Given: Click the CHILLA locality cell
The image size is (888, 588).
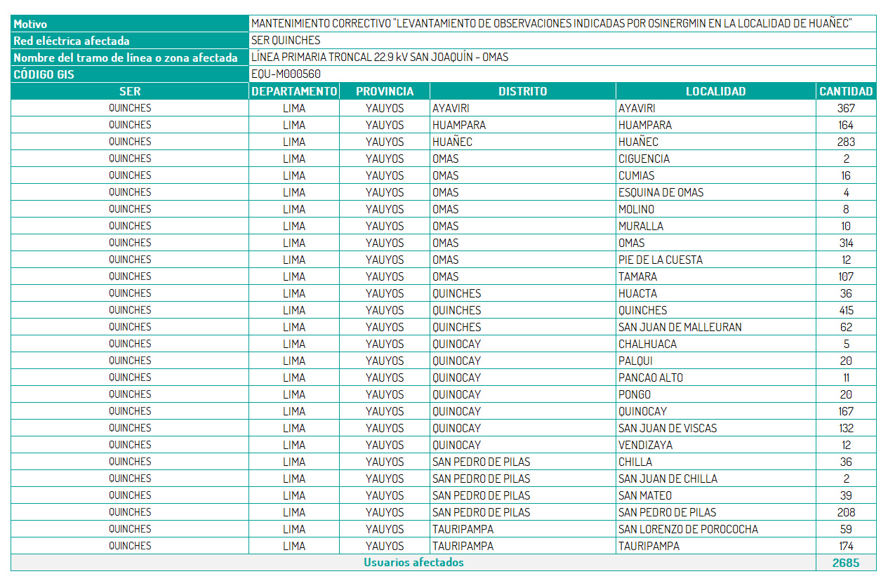Looking at the screenshot, I should 716,462.
